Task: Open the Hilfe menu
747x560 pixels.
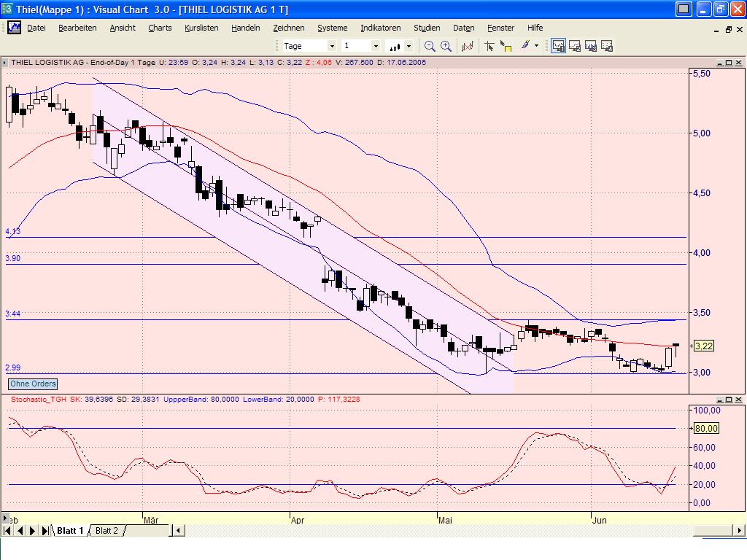Action: [x=535, y=28]
